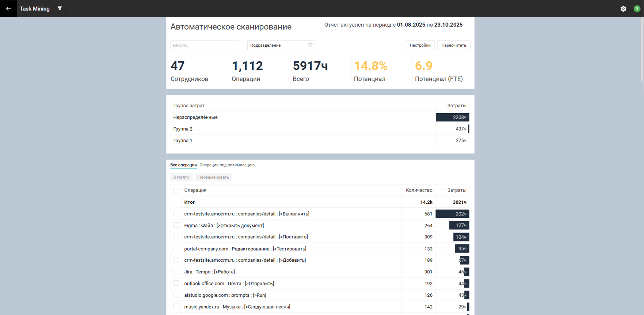Open the Подразделение dropdown
This screenshot has height=315, width=644.
coord(281,45)
